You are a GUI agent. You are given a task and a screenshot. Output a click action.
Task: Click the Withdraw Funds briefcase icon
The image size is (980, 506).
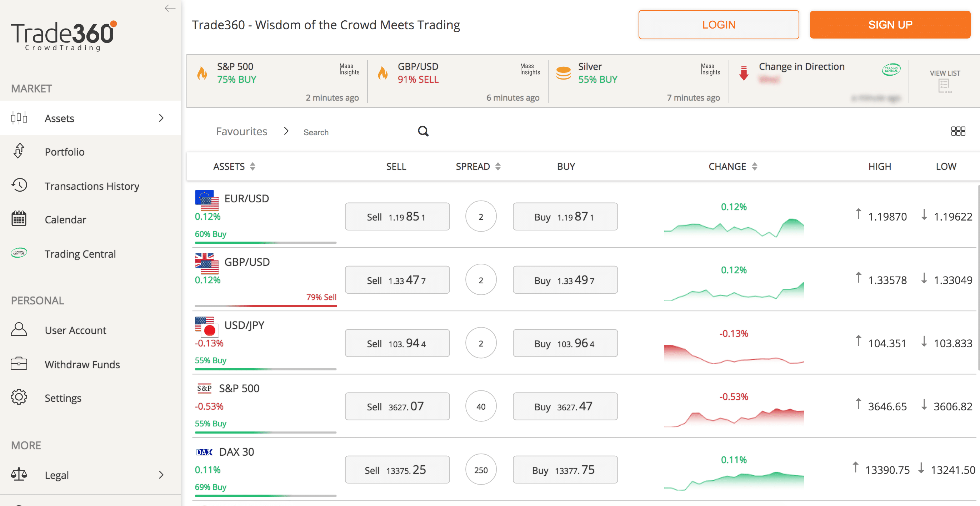[x=19, y=364]
